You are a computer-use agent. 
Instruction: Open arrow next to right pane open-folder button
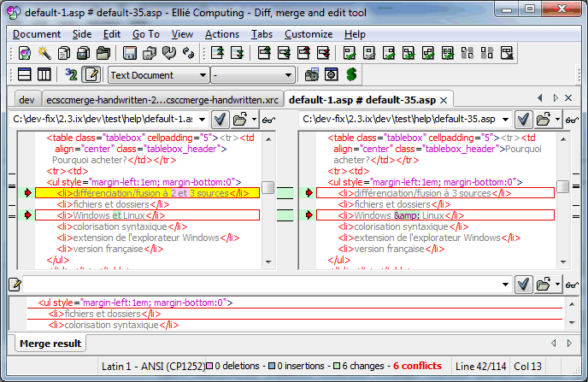[x=557, y=120]
